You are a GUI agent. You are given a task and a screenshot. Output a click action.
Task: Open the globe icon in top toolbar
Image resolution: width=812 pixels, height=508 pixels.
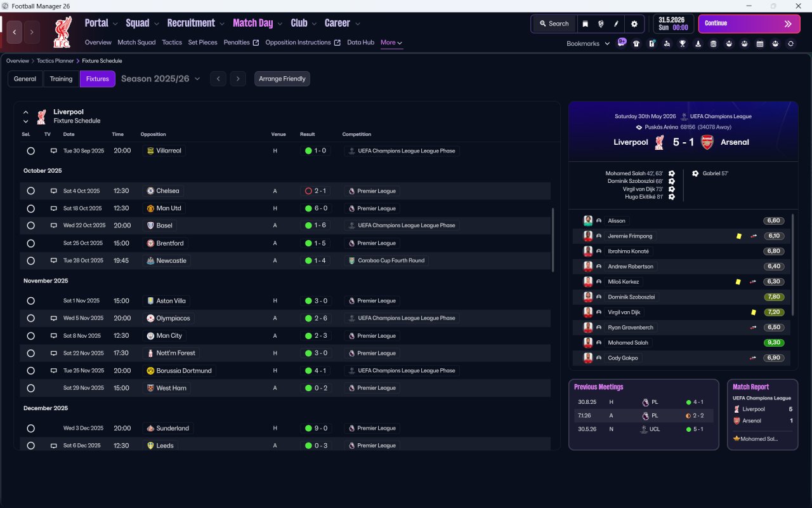[x=601, y=23]
